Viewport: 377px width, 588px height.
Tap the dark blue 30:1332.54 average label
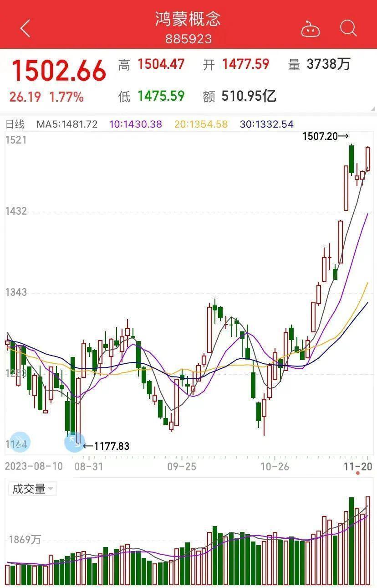(267, 124)
